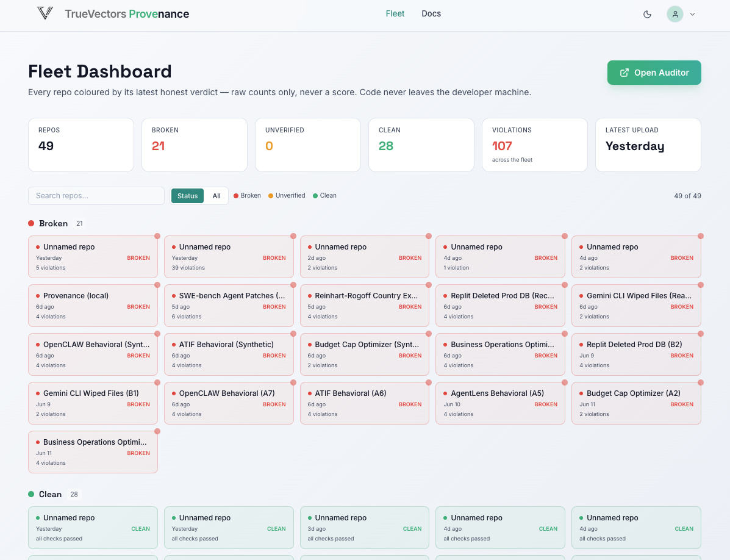
Task: Open the VIOLATIONS 107 stat card
Action: click(534, 145)
